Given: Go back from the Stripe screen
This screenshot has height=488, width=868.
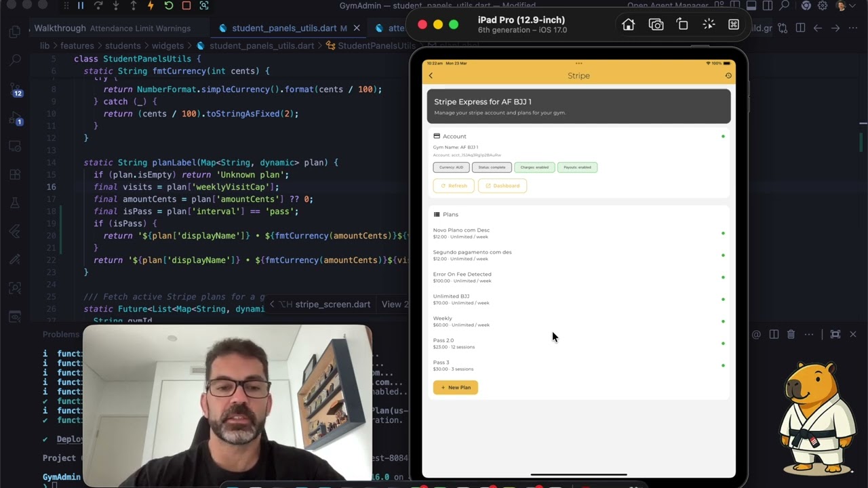Looking at the screenshot, I should point(431,76).
